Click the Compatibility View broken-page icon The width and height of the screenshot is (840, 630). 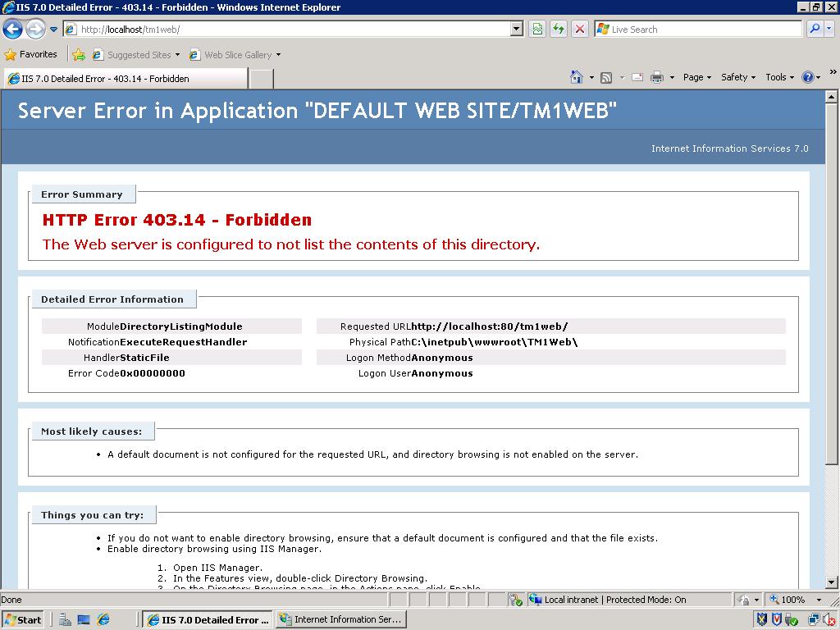pos(536,30)
